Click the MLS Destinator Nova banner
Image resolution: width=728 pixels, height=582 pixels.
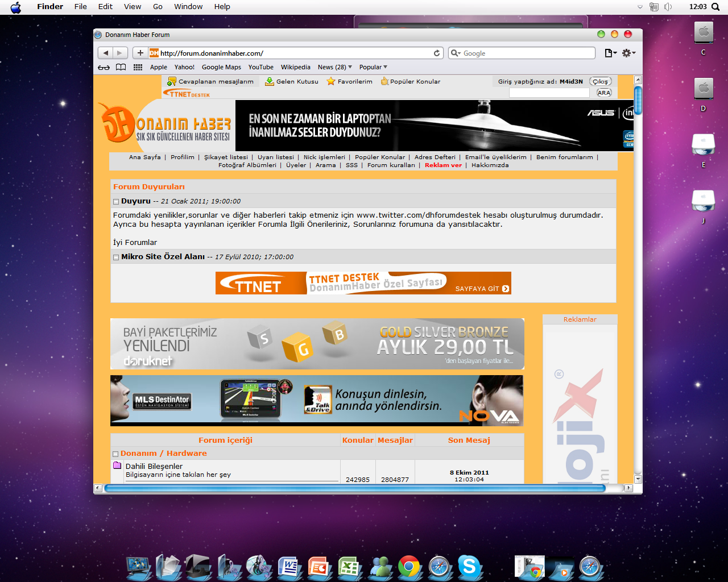(317, 401)
